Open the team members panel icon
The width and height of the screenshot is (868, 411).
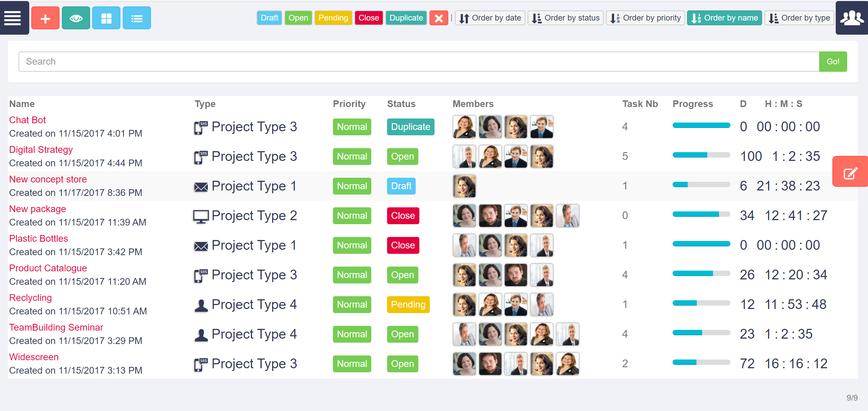(x=852, y=18)
